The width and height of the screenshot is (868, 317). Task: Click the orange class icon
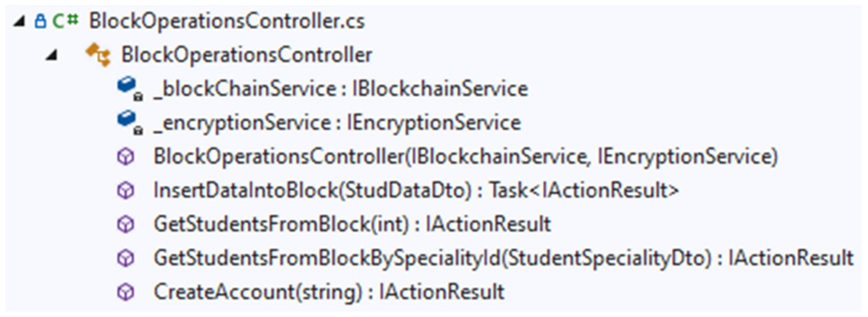[98, 54]
